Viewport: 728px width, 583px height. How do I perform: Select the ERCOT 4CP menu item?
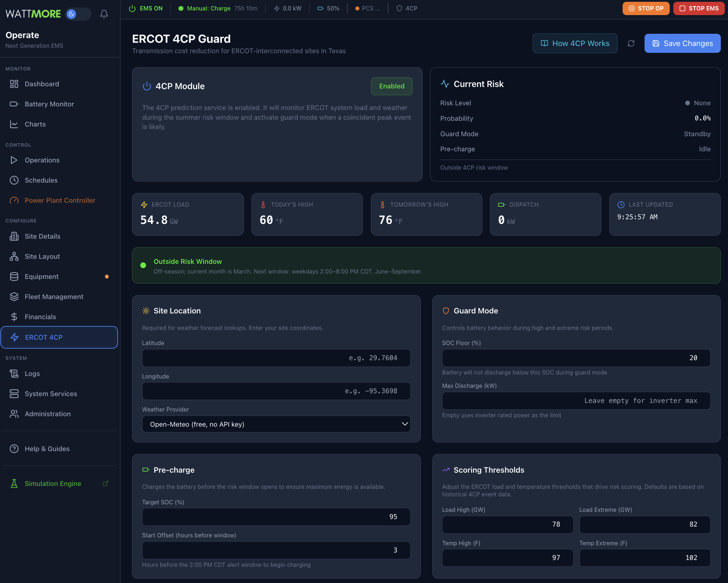[44, 337]
